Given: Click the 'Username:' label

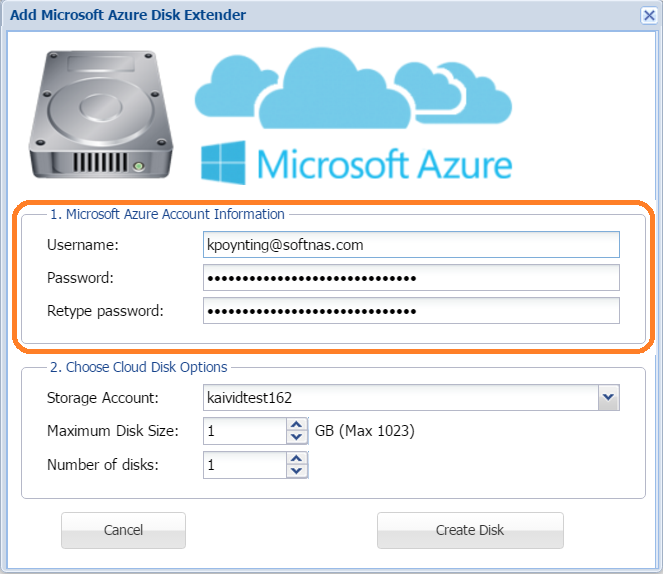Looking at the screenshot, I should [83, 245].
